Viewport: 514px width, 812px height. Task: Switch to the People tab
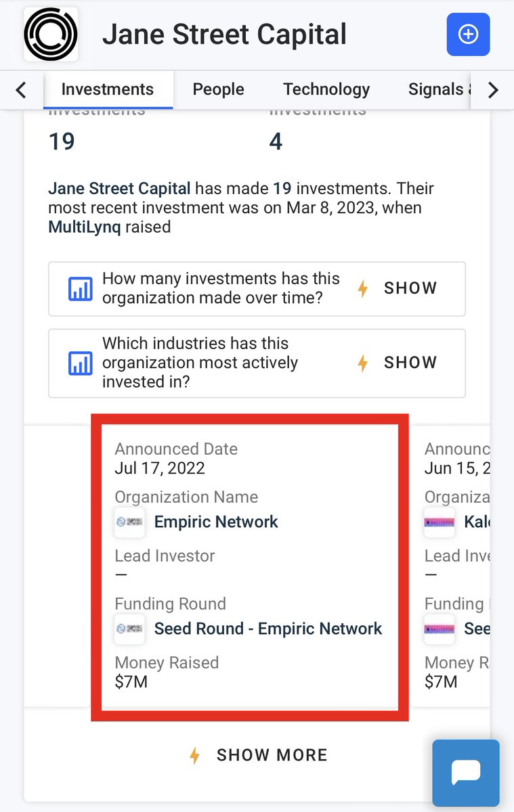[x=218, y=89]
